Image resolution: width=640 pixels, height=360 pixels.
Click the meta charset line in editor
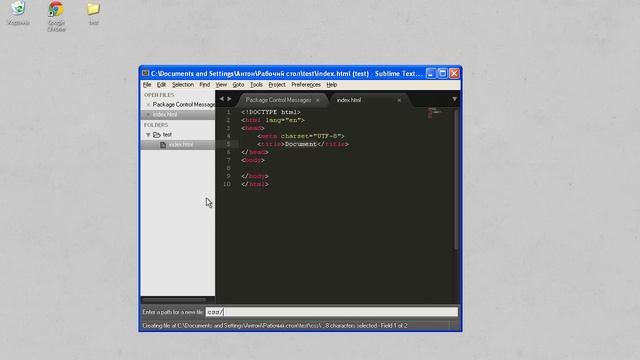coord(301,136)
